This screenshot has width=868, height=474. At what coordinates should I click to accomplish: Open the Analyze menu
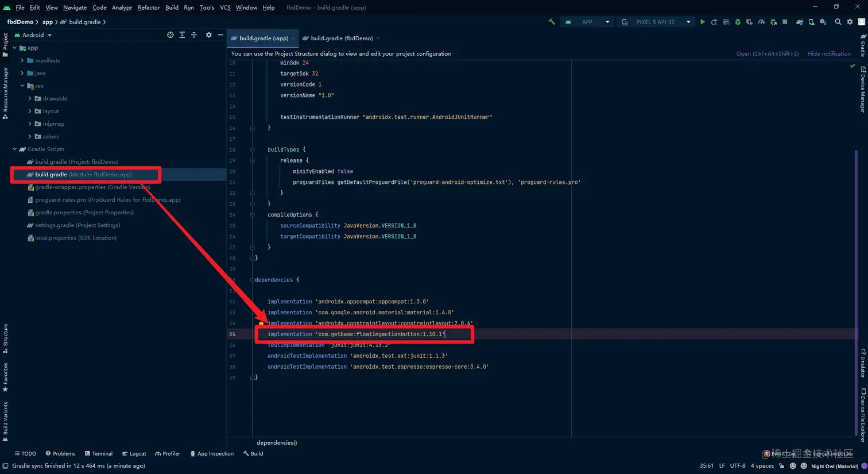click(122, 7)
